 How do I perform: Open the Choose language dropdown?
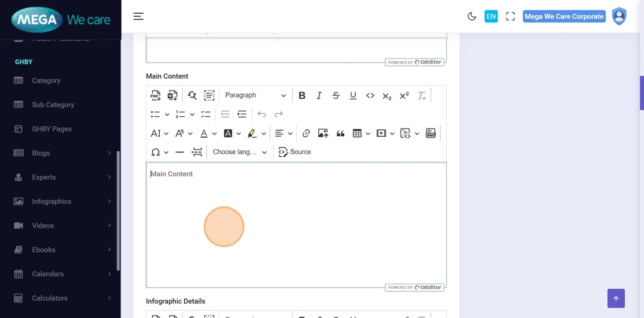pos(240,152)
